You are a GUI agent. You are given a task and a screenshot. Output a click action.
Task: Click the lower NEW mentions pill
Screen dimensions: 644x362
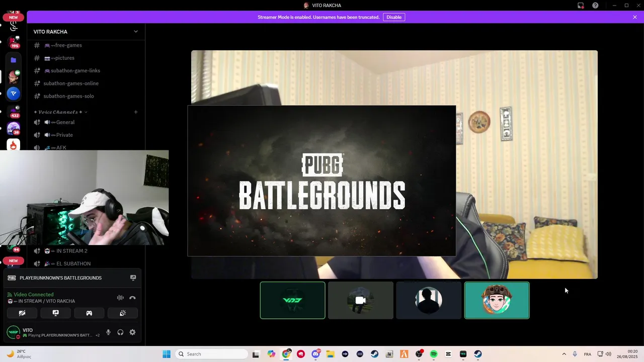pos(14,261)
